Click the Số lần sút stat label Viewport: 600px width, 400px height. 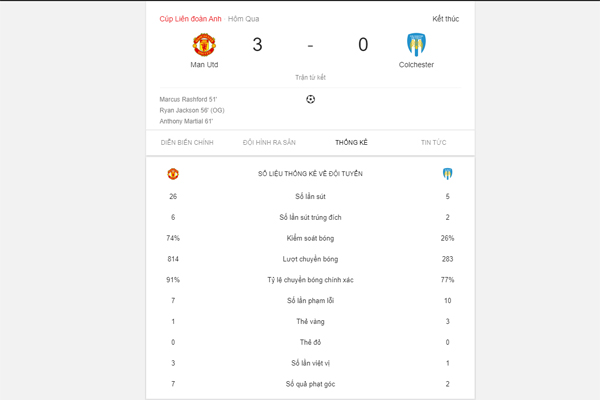310,196
